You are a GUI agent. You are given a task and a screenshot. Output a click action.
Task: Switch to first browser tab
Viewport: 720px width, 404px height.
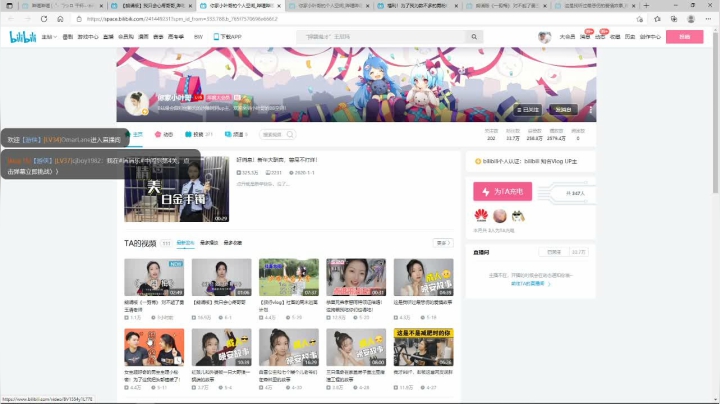coord(62,6)
